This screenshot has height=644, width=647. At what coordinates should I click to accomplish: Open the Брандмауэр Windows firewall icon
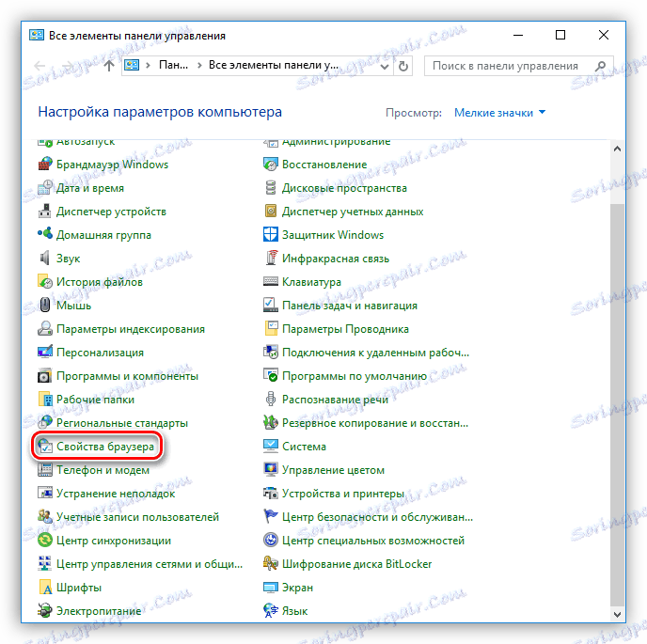[x=45, y=165]
